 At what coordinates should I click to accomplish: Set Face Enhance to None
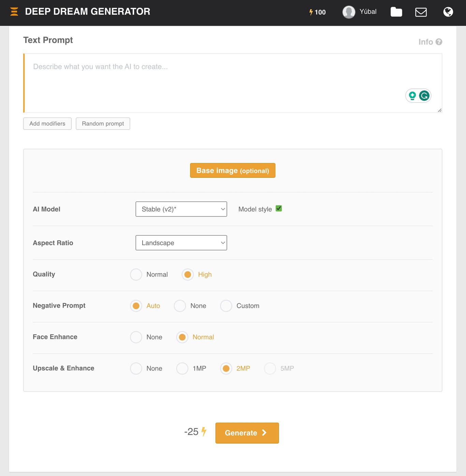pyautogui.click(x=136, y=337)
